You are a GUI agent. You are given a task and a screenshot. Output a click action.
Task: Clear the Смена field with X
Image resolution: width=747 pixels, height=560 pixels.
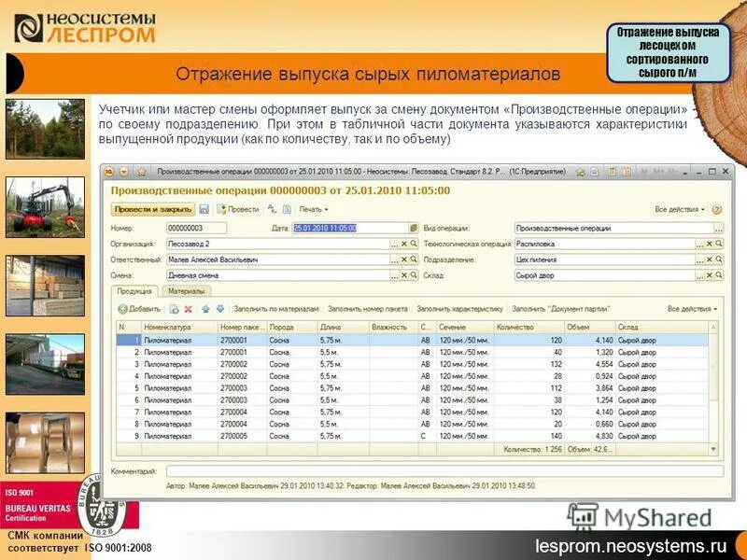[x=404, y=275]
